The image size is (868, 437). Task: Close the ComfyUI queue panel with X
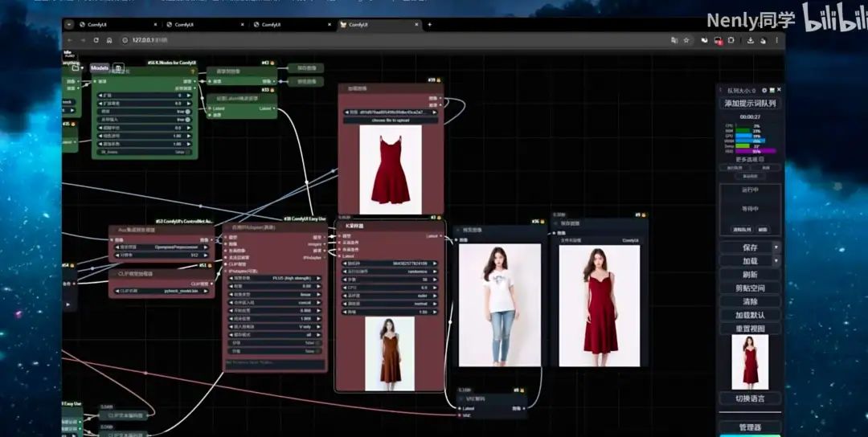(779, 90)
